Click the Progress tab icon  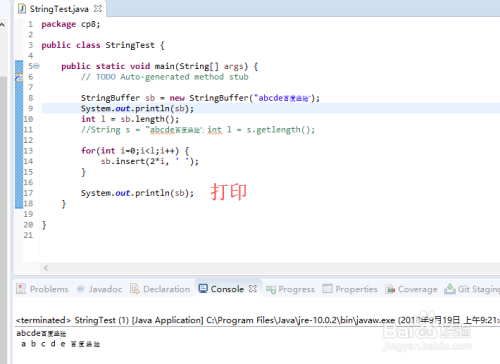click(x=271, y=290)
